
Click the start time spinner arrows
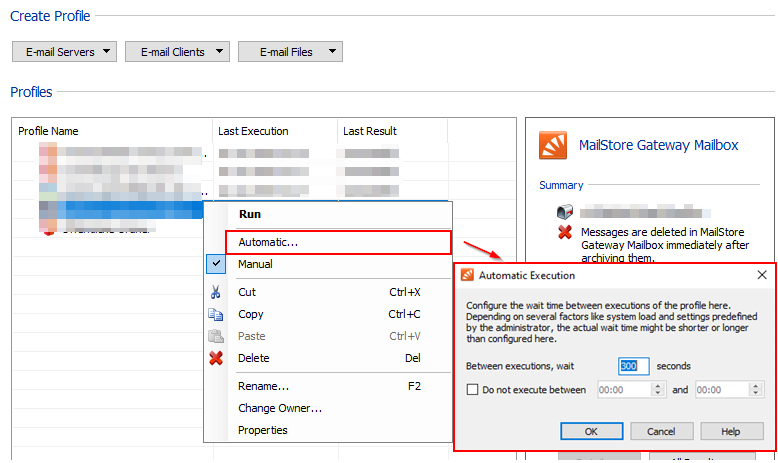pos(657,390)
